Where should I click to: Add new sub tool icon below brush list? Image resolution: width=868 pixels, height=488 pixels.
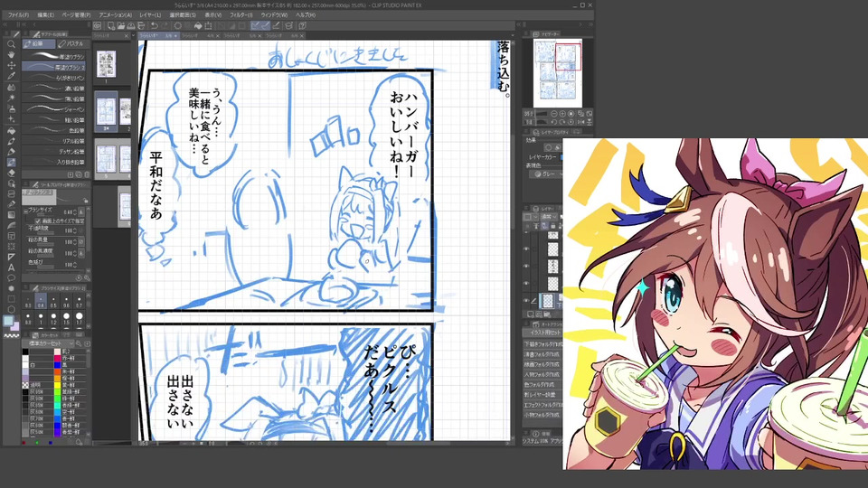71,174
